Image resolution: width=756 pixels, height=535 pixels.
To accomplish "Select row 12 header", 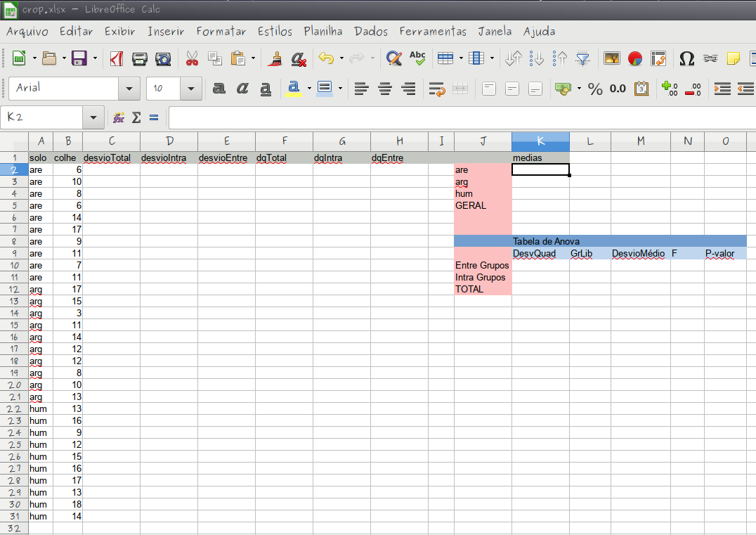I will click(14, 289).
